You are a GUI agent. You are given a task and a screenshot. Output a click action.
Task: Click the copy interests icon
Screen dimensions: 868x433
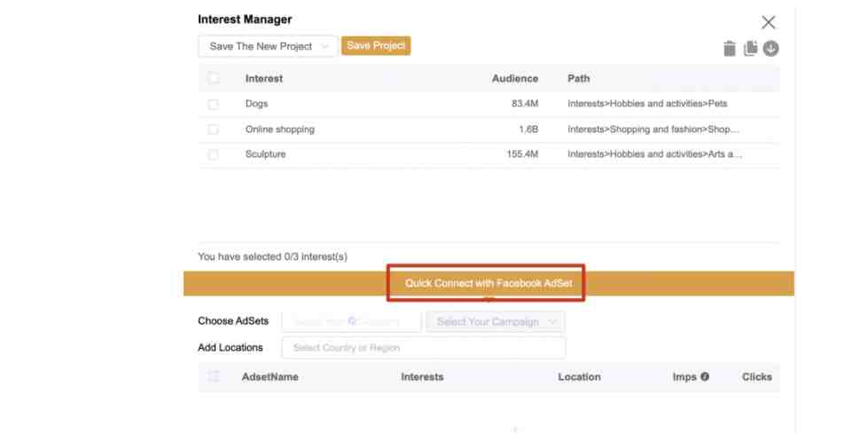point(751,49)
